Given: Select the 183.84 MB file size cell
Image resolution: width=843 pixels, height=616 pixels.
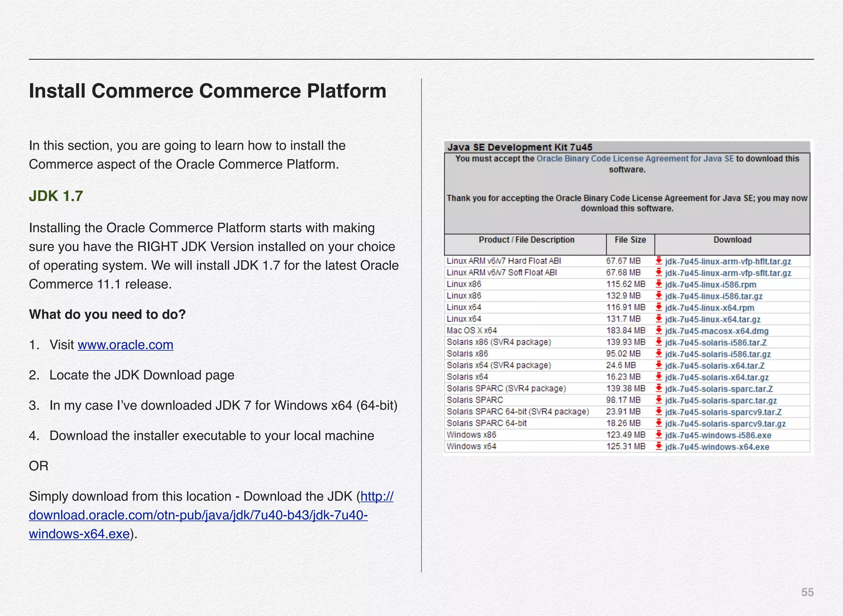Looking at the screenshot, I should (626, 330).
